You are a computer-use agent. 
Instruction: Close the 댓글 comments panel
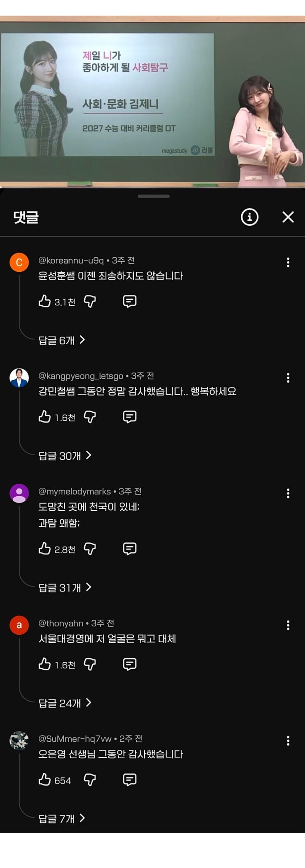click(288, 217)
